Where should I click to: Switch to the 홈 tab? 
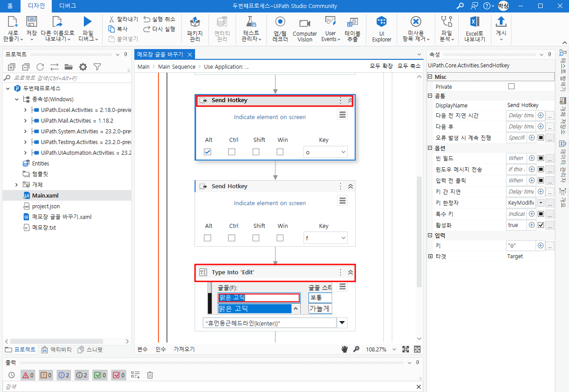(x=10, y=6)
